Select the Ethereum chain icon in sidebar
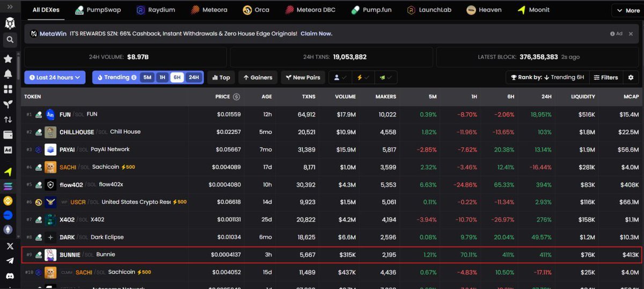This screenshot has width=644, height=289. coord(8,229)
